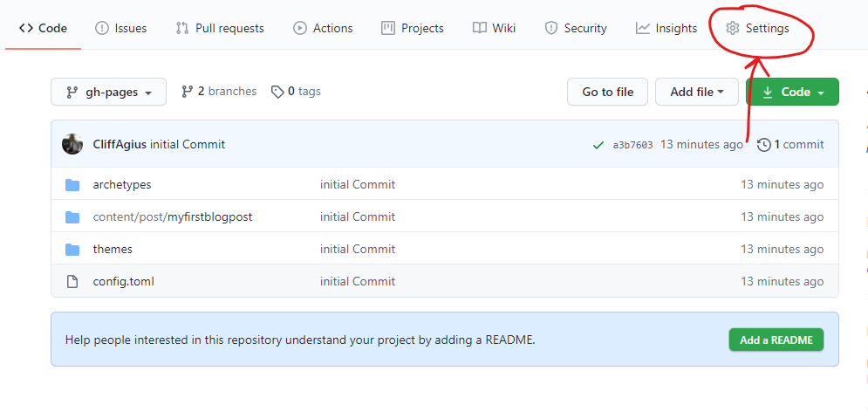
Task: Open the Projects tab
Action: [413, 28]
